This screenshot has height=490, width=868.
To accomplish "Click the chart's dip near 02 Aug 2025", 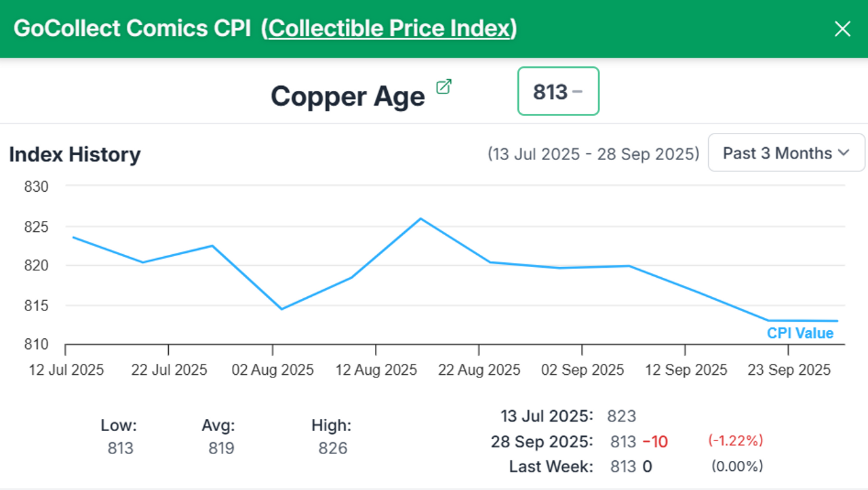I will [x=281, y=309].
